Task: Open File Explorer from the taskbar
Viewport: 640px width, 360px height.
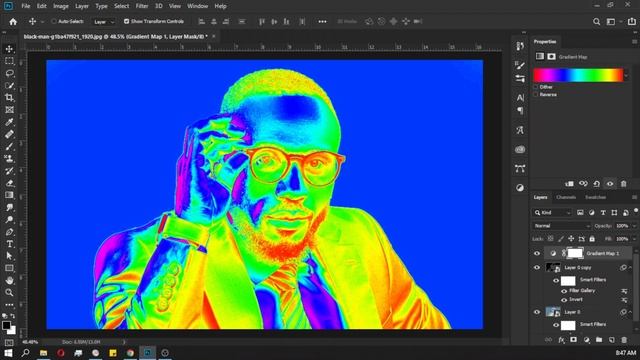Action: click(43, 353)
